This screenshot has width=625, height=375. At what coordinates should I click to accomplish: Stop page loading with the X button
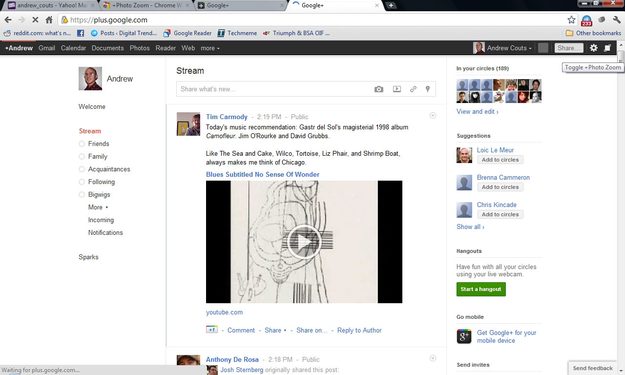pos(35,20)
